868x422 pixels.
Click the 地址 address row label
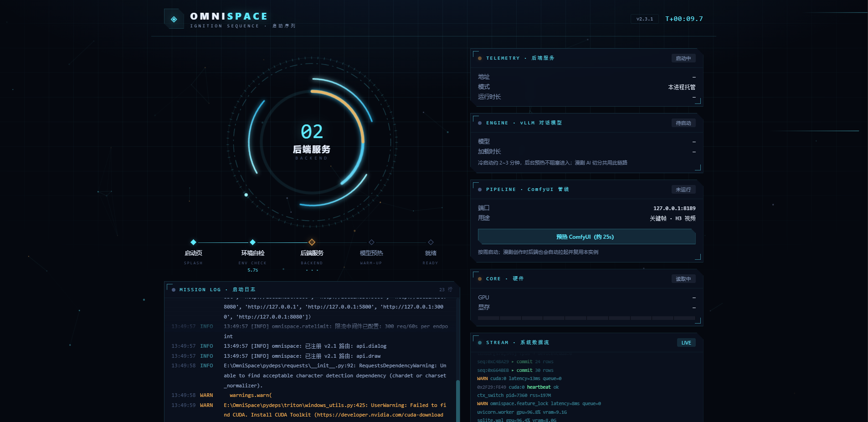[484, 77]
